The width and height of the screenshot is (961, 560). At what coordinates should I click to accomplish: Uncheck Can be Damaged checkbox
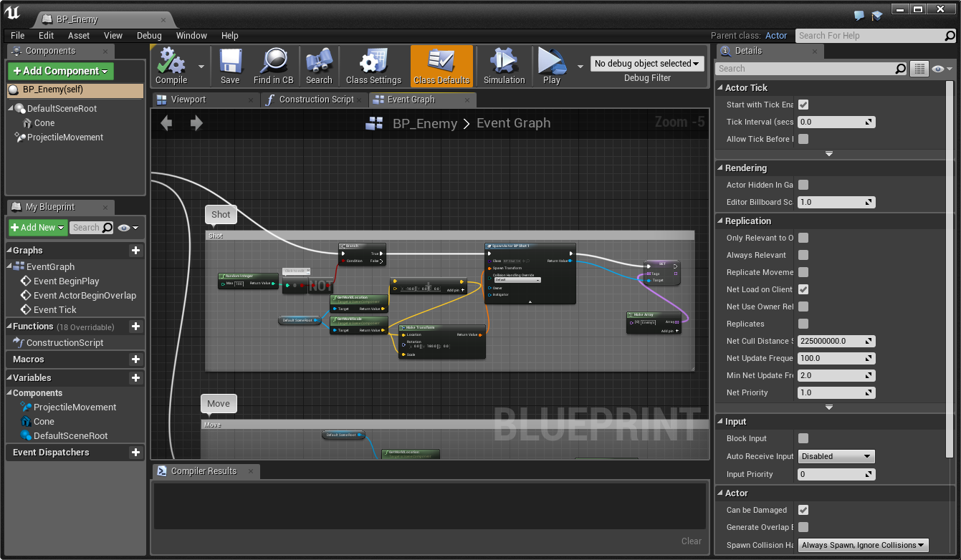[x=803, y=510]
